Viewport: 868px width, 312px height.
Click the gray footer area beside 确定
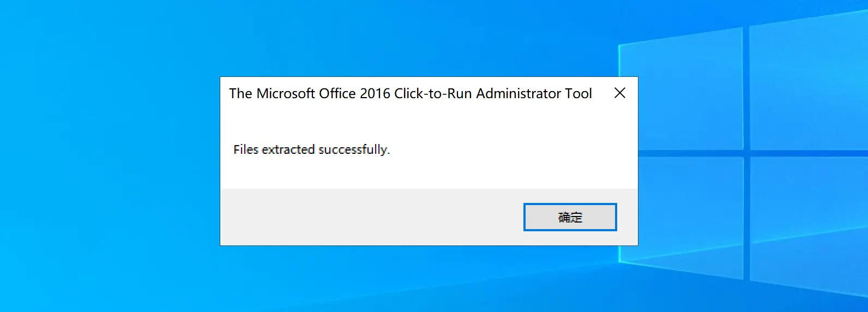point(371,217)
